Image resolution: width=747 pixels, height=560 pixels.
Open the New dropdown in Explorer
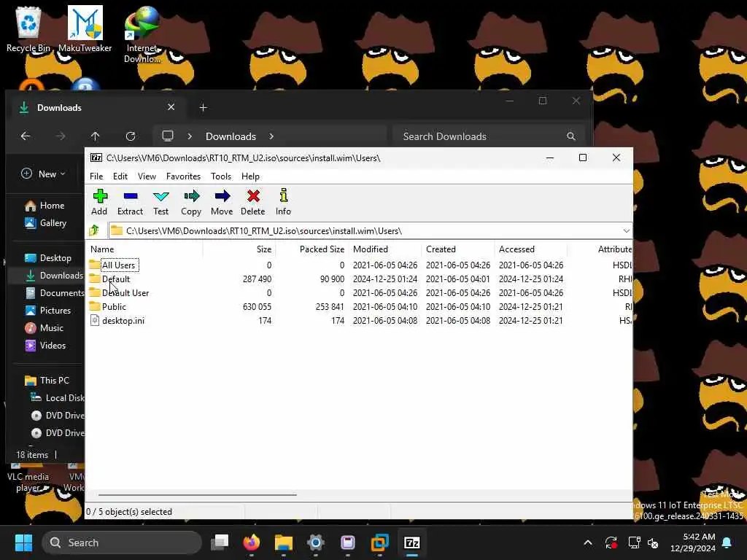[43, 174]
